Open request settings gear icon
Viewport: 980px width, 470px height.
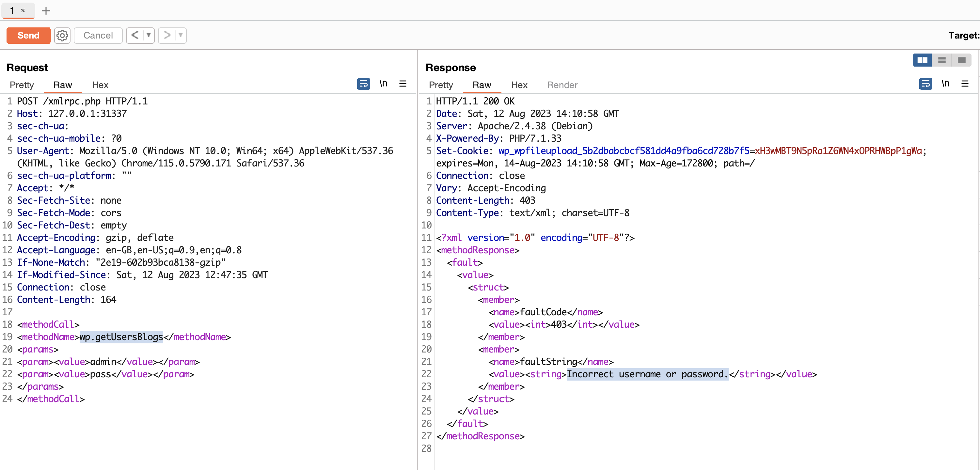coord(62,35)
